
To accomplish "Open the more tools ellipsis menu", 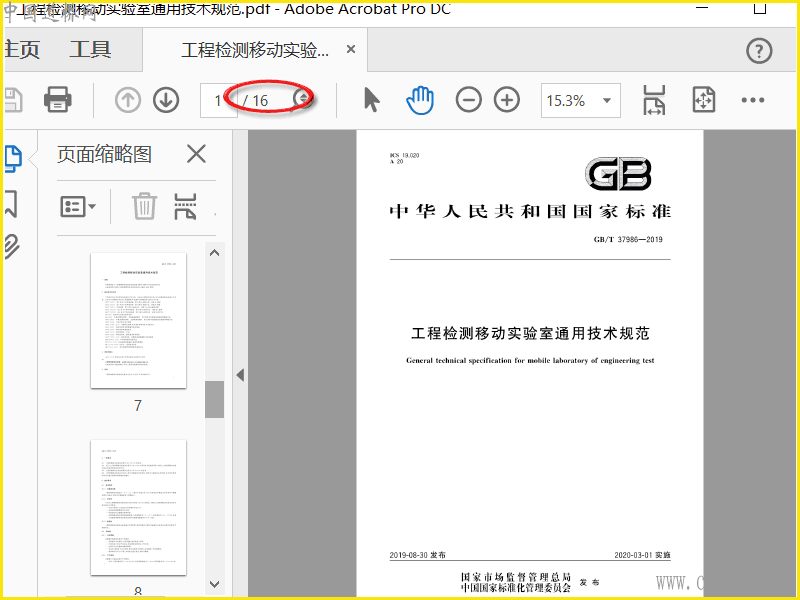I will [x=753, y=100].
